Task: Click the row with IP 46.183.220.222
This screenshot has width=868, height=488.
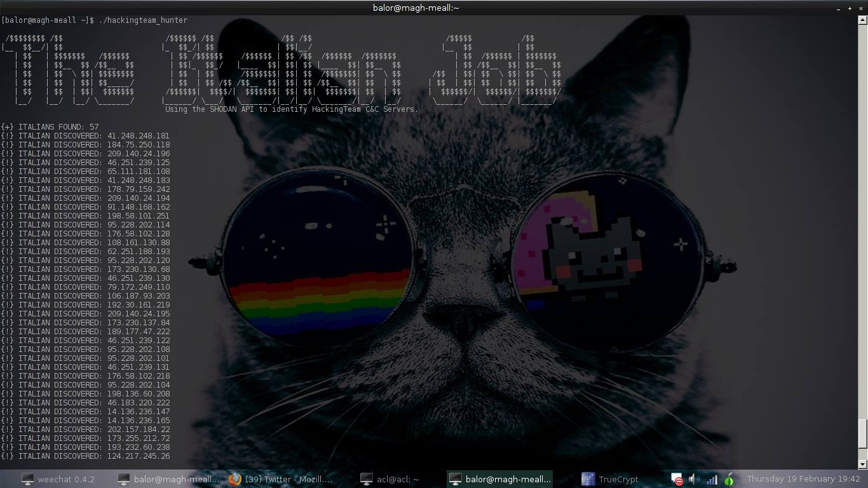Action: click(85, 403)
